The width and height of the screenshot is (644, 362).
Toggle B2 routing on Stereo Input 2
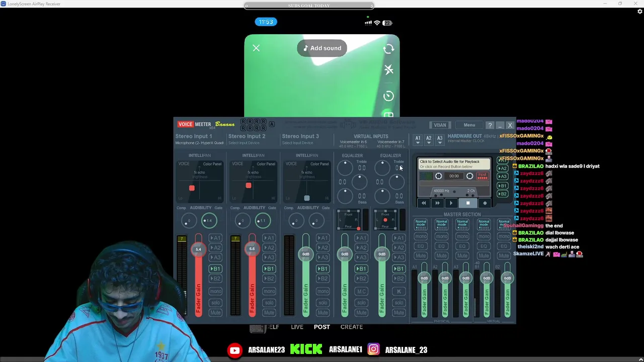tap(269, 279)
